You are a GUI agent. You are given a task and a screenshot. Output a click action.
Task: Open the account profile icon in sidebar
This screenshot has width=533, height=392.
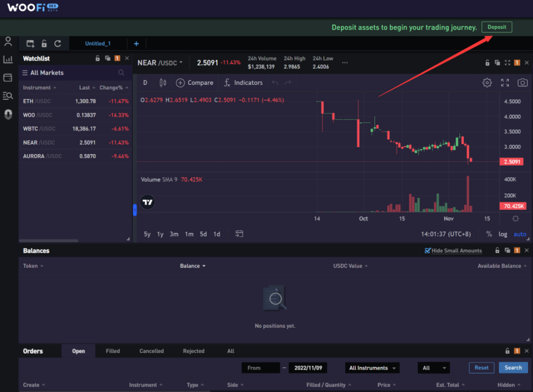click(x=8, y=42)
